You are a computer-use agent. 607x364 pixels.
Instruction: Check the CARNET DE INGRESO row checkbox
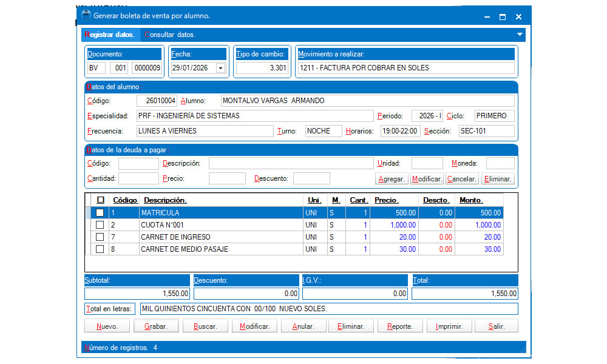point(100,237)
